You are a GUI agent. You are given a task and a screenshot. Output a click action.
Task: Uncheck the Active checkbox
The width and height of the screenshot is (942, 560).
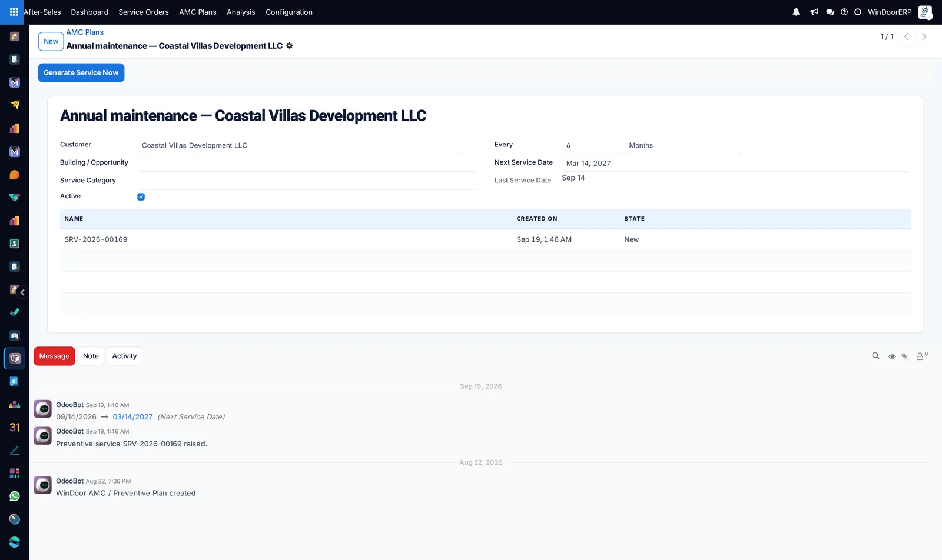point(141,197)
